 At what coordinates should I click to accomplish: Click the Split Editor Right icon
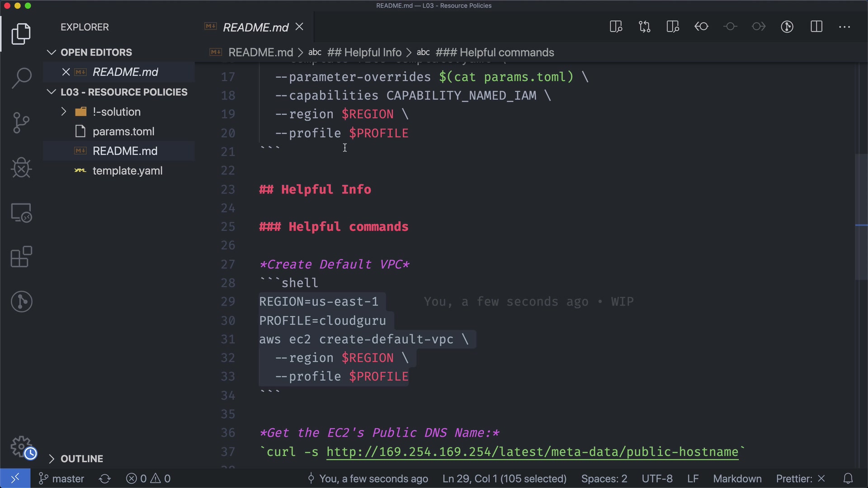click(x=816, y=27)
